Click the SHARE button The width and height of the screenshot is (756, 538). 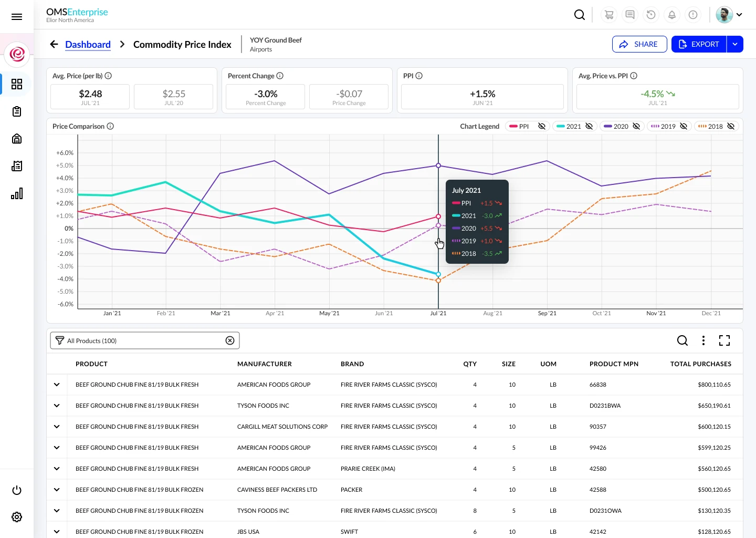(x=639, y=44)
